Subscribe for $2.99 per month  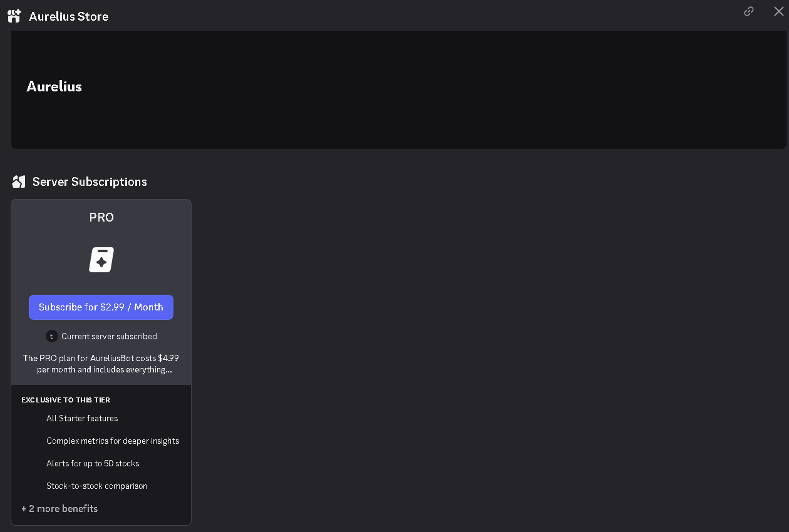(101, 307)
